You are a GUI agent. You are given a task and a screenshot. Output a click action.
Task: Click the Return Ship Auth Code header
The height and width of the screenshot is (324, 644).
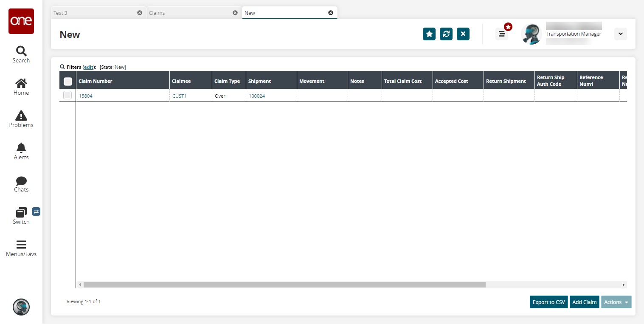(556, 81)
